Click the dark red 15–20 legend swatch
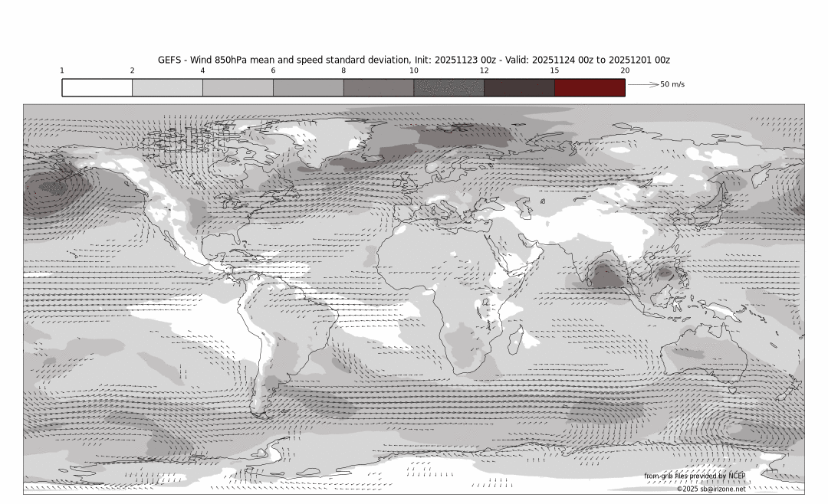 click(x=590, y=87)
